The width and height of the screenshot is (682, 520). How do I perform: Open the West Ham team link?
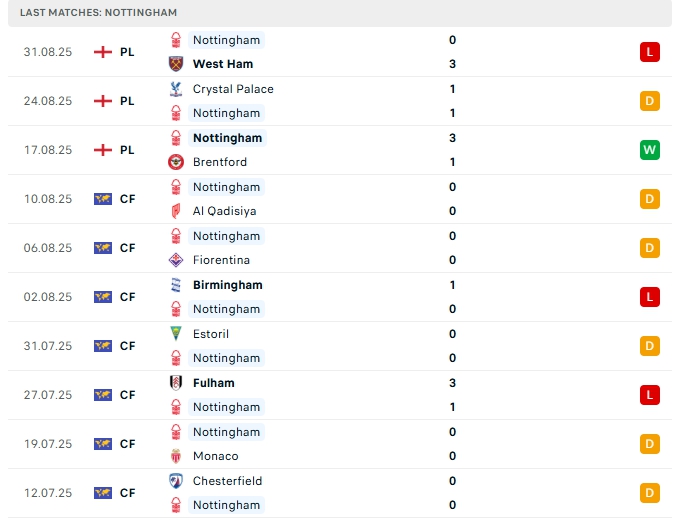pyautogui.click(x=222, y=64)
